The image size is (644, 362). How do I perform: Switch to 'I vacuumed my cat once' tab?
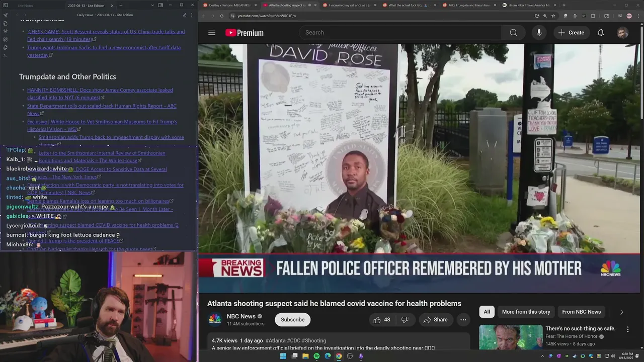(x=349, y=5)
